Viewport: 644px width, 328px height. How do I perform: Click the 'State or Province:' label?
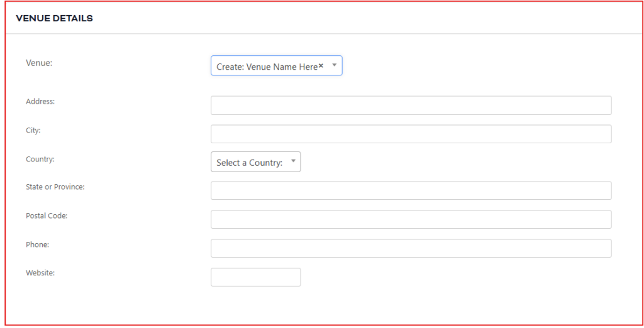(55, 187)
